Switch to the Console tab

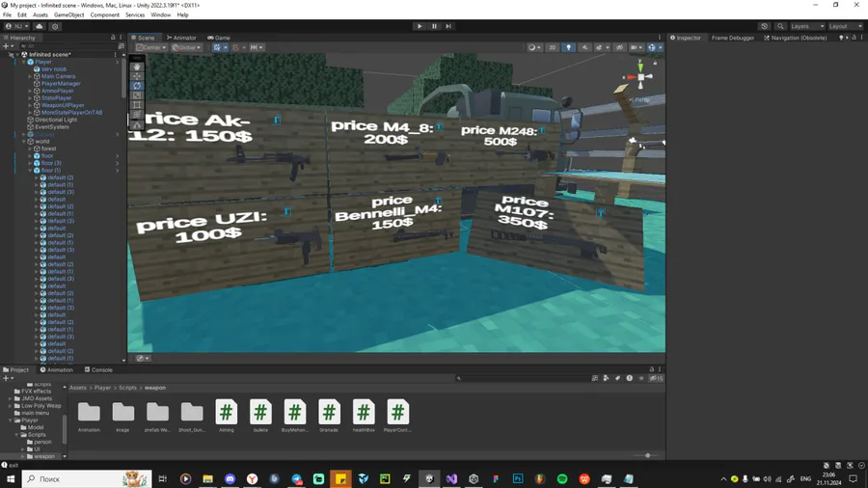pos(98,369)
